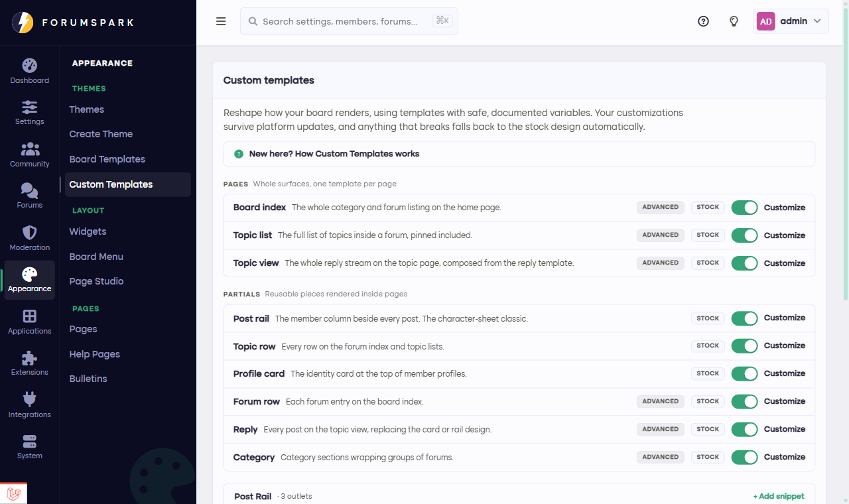The height and width of the screenshot is (504, 849).
Task: Open the Settings sliders icon
Action: click(29, 107)
